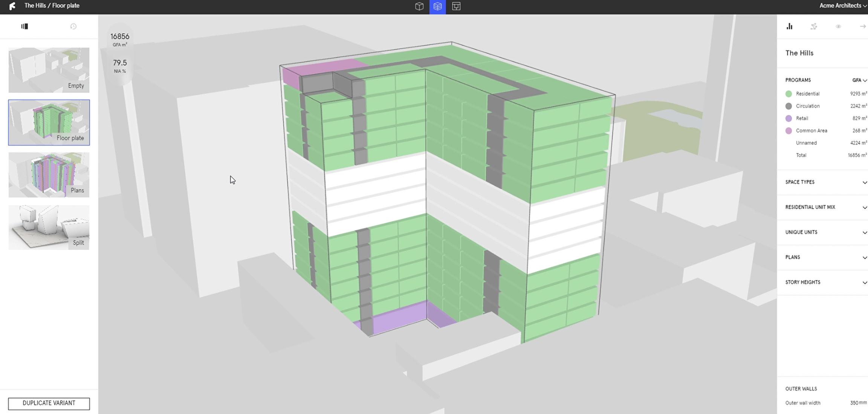Select the Plans variant thumbnail
This screenshot has height=414, width=868.
[49, 175]
